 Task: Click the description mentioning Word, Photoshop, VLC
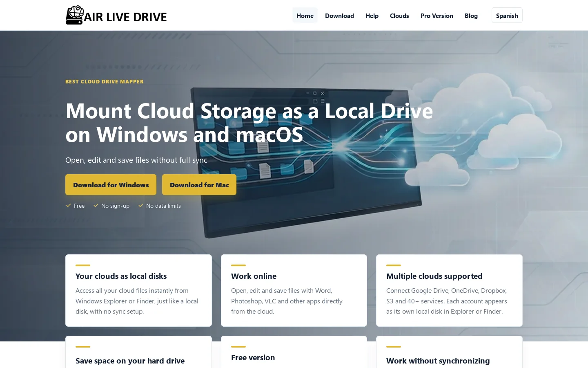coord(287,301)
